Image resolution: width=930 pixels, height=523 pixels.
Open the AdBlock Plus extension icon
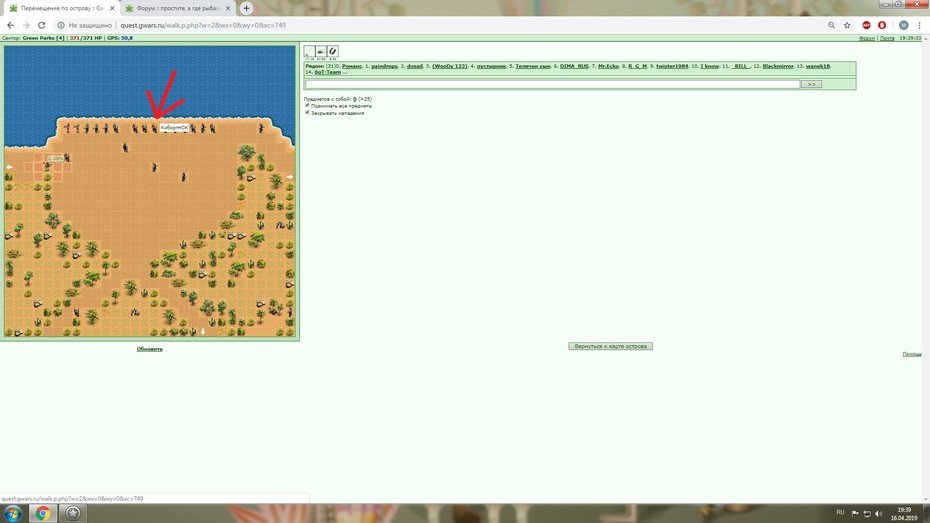tap(867, 25)
